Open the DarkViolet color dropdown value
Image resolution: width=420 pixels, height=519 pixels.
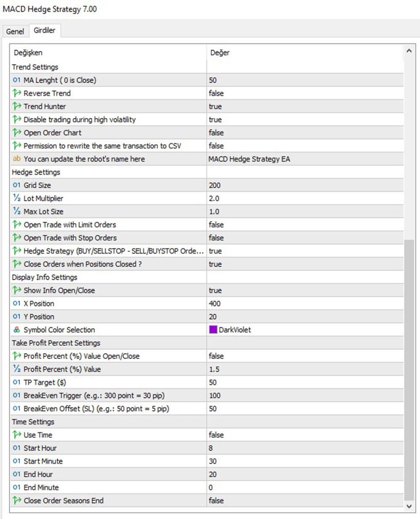[x=235, y=330]
